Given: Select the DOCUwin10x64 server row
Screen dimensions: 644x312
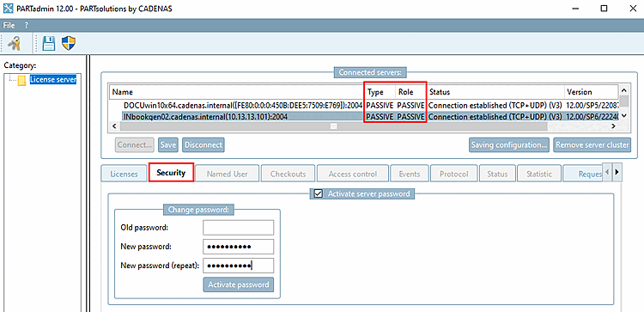Looking at the screenshot, I should tap(363, 105).
